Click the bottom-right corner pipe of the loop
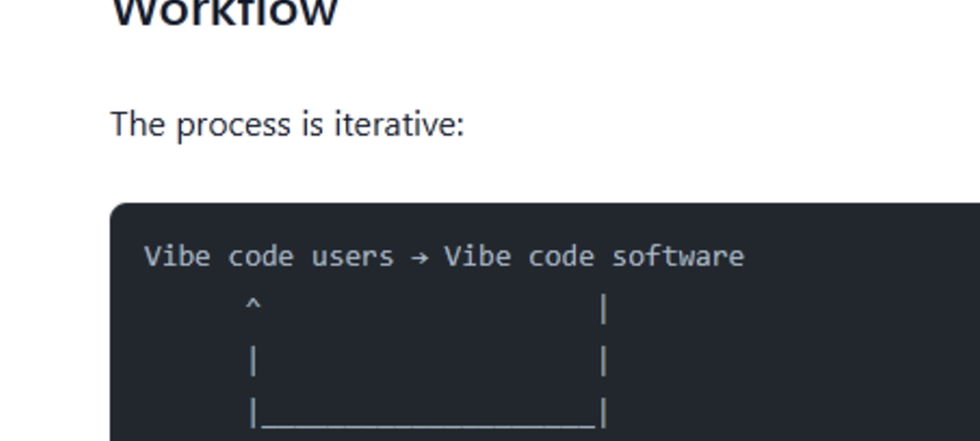This screenshot has width=980, height=441. coord(603,412)
